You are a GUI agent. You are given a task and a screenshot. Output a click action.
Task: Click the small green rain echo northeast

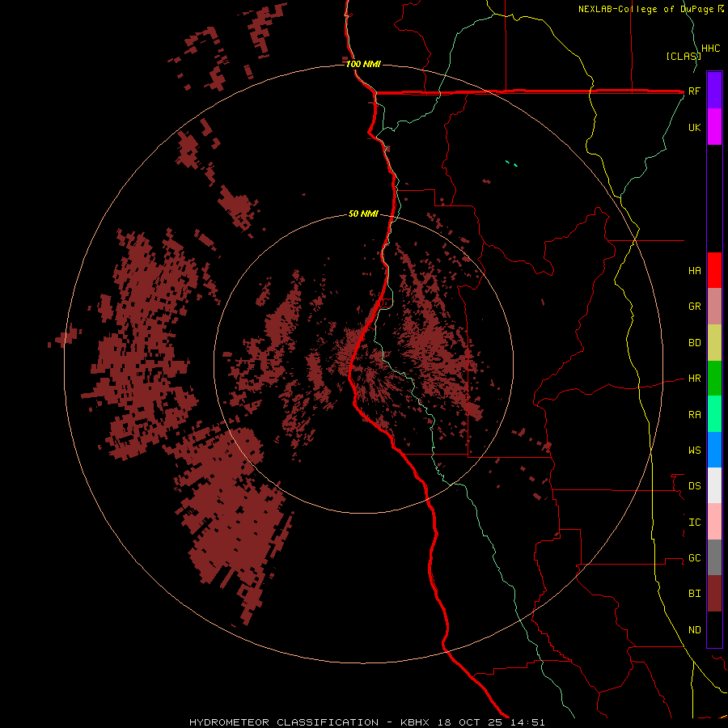512,163
